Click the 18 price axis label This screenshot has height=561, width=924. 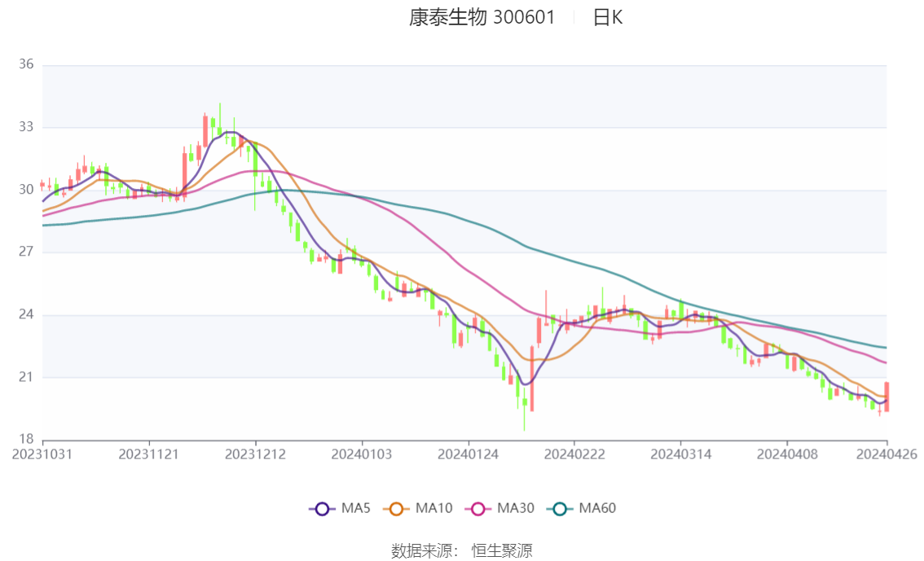(26, 439)
